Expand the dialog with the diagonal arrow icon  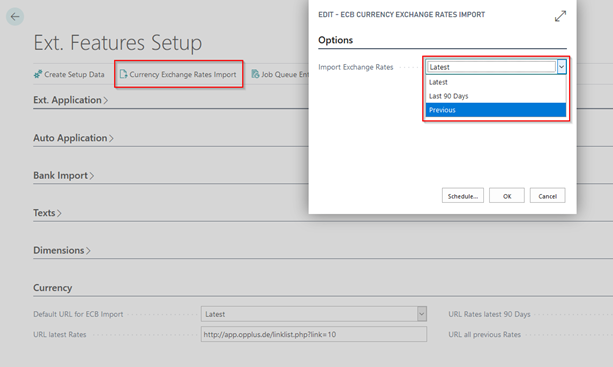560,16
